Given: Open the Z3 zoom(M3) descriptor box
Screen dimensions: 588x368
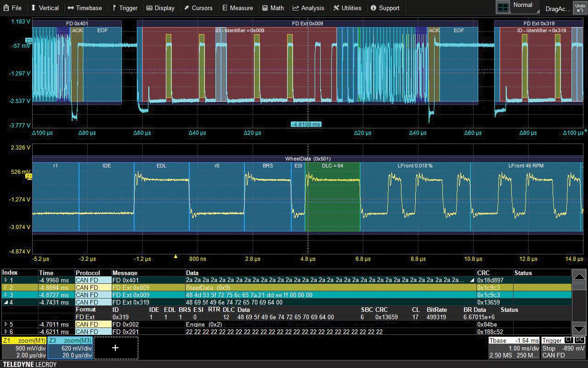Looking at the screenshot, I should click(x=70, y=348).
